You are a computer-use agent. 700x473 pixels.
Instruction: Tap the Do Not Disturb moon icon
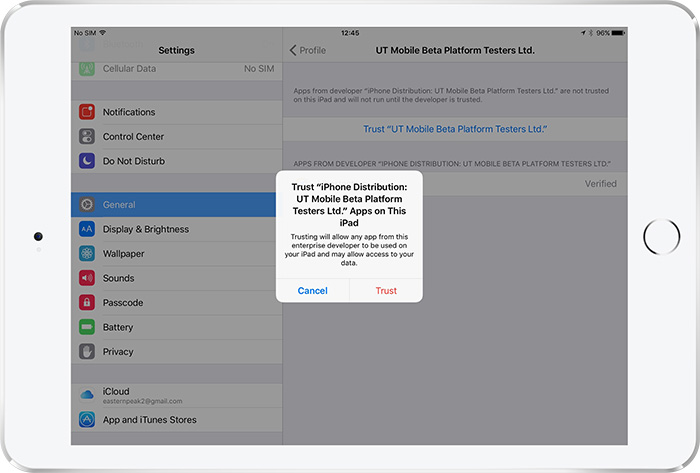87,161
